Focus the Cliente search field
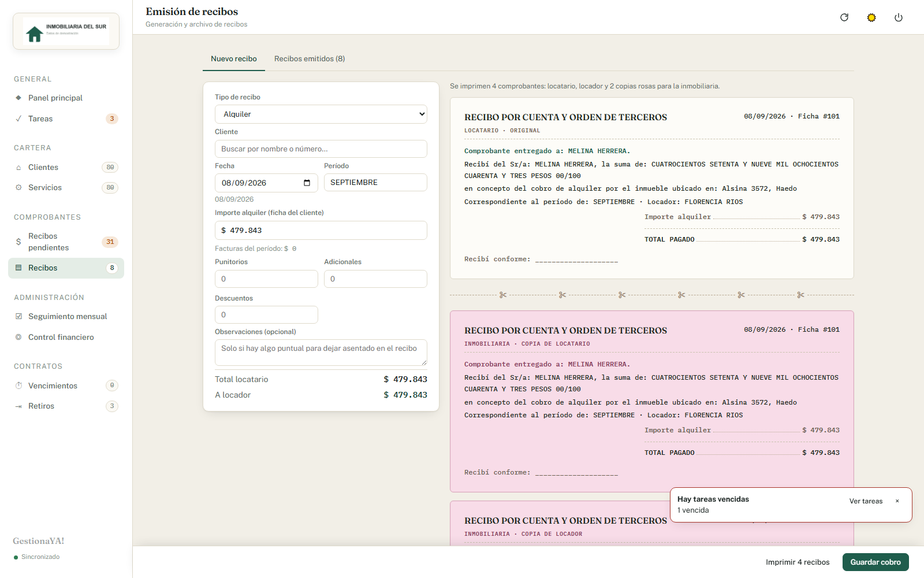This screenshot has width=924, height=578. pyautogui.click(x=321, y=149)
